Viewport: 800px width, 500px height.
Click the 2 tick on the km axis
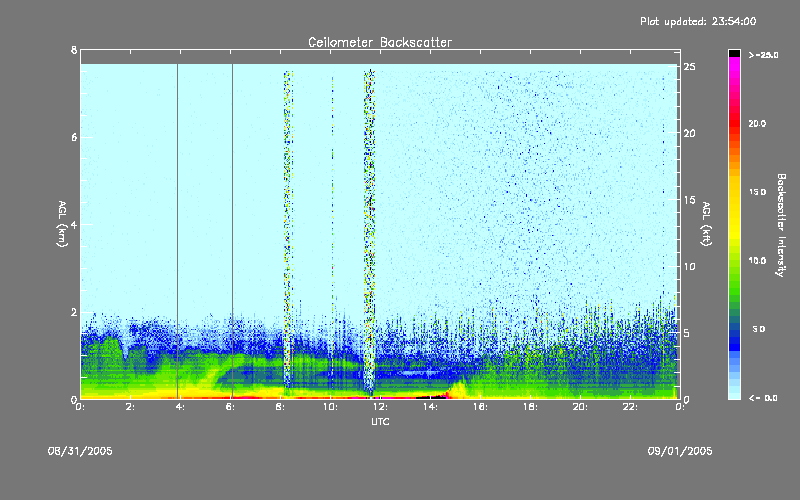(x=74, y=312)
